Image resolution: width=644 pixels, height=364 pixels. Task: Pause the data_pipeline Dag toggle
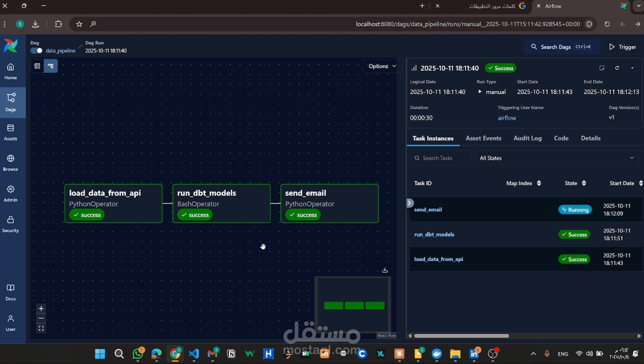point(37,51)
